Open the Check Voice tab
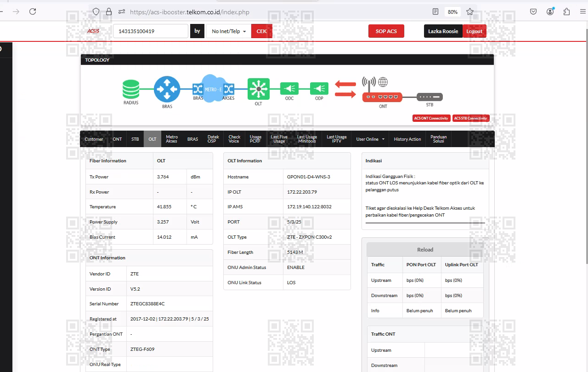Image resolution: width=588 pixels, height=372 pixels. pyautogui.click(x=234, y=139)
